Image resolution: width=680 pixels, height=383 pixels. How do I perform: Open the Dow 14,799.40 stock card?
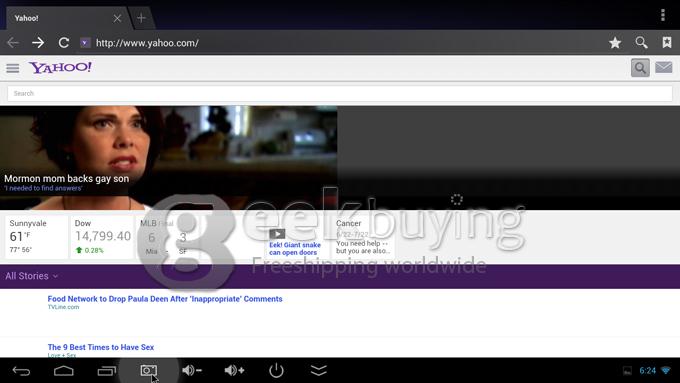click(102, 237)
